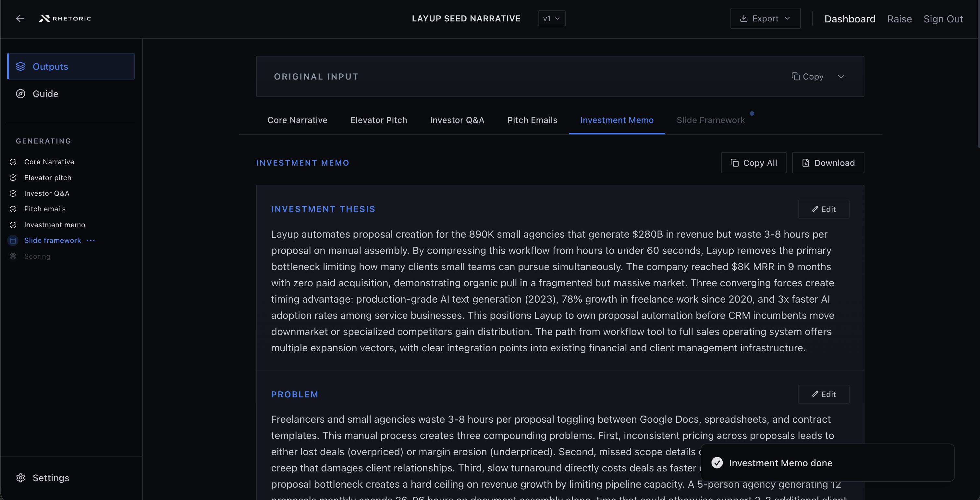Click the Scoring target icon
This screenshot has width=980, height=500.
click(13, 256)
